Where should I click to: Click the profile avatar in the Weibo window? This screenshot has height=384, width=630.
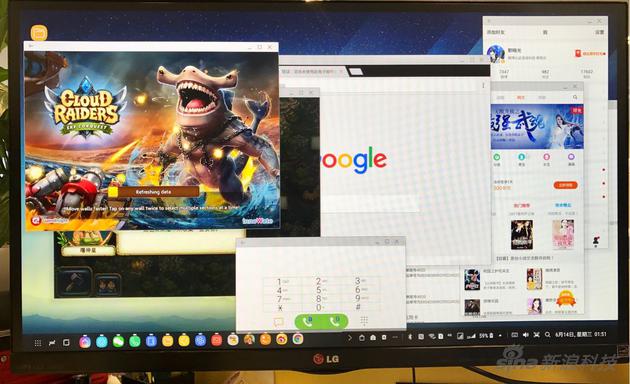pos(495,54)
